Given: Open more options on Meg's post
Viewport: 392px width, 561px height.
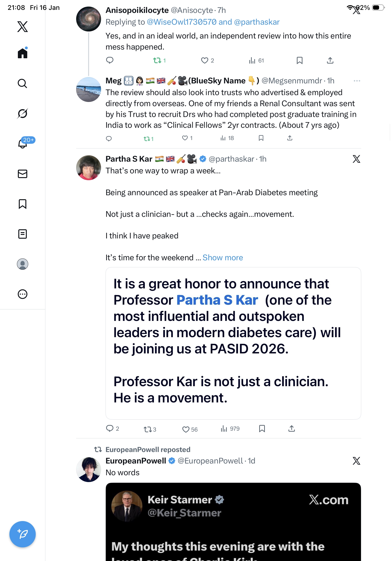Looking at the screenshot, I should pos(357,81).
